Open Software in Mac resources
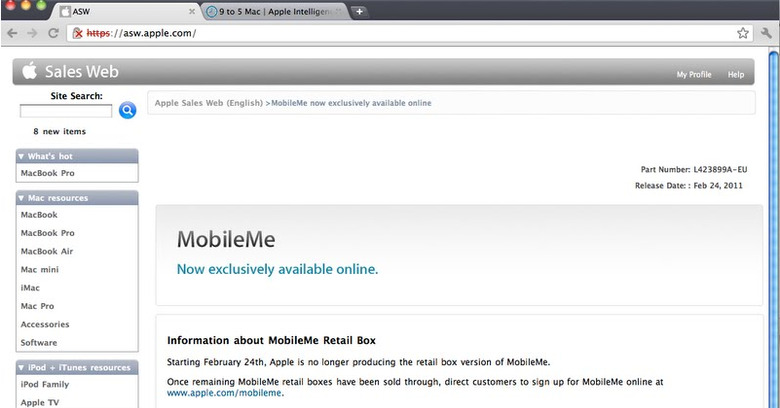Viewport: 780px width, 408px height. pyautogui.click(x=39, y=342)
